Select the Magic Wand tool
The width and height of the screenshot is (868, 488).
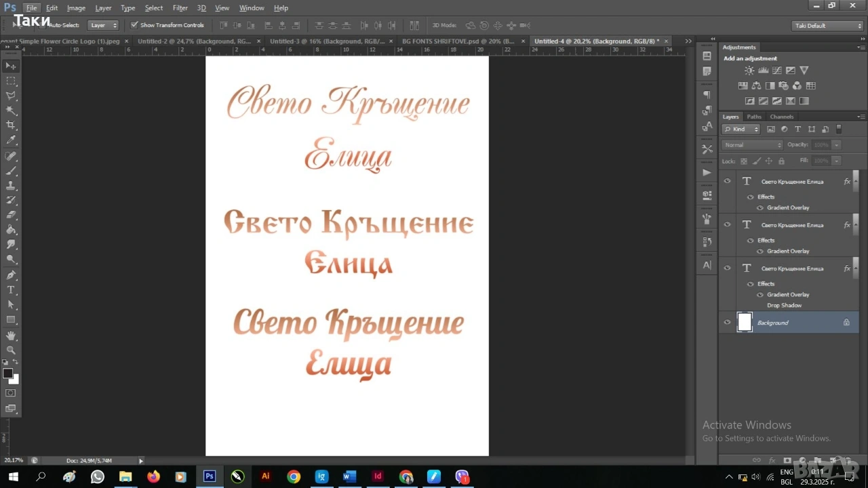(x=11, y=110)
